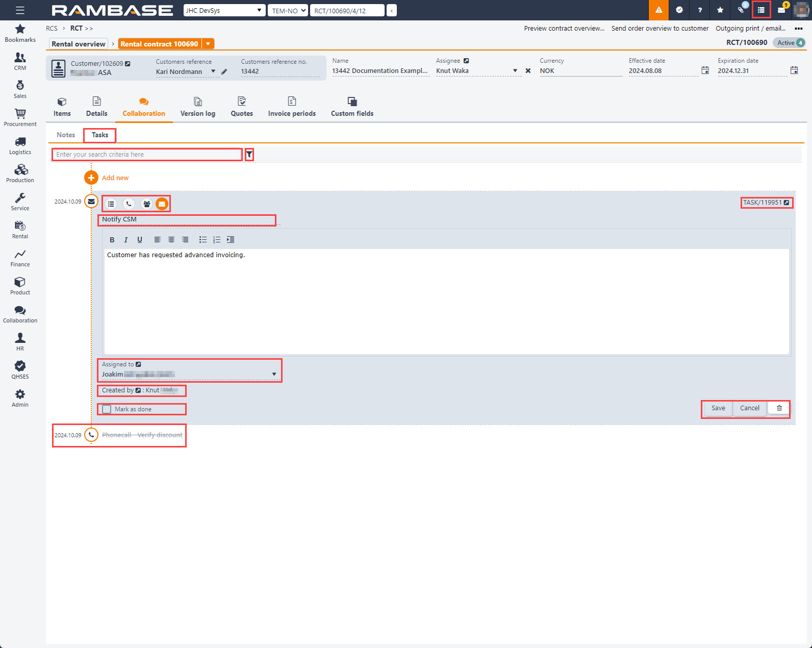Expand the Rental contract 100690 arrow menu

pos(208,44)
